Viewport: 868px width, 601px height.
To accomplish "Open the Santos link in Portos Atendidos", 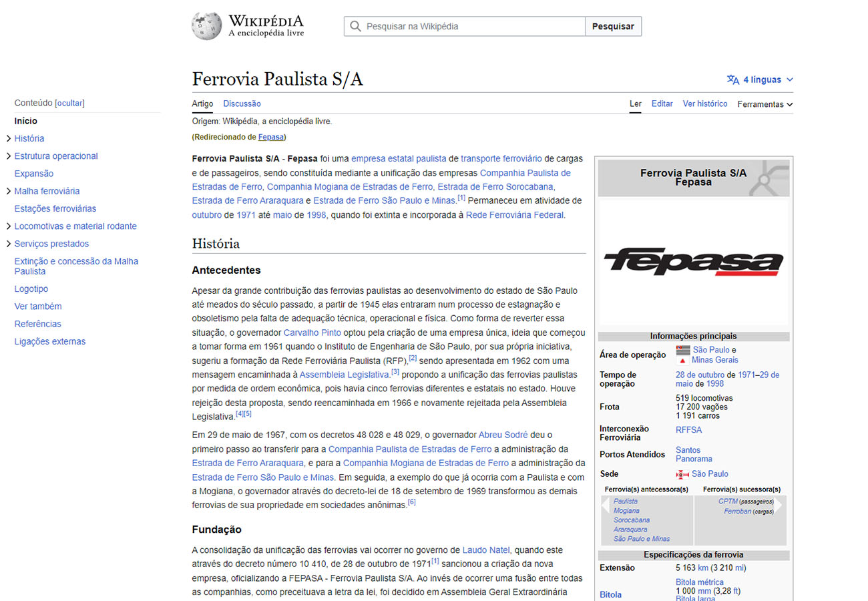I will coord(688,450).
